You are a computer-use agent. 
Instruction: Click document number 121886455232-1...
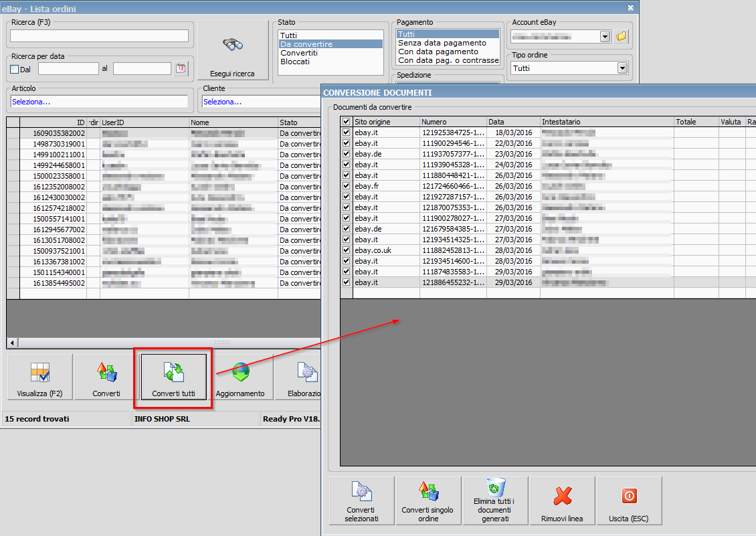[453, 282]
